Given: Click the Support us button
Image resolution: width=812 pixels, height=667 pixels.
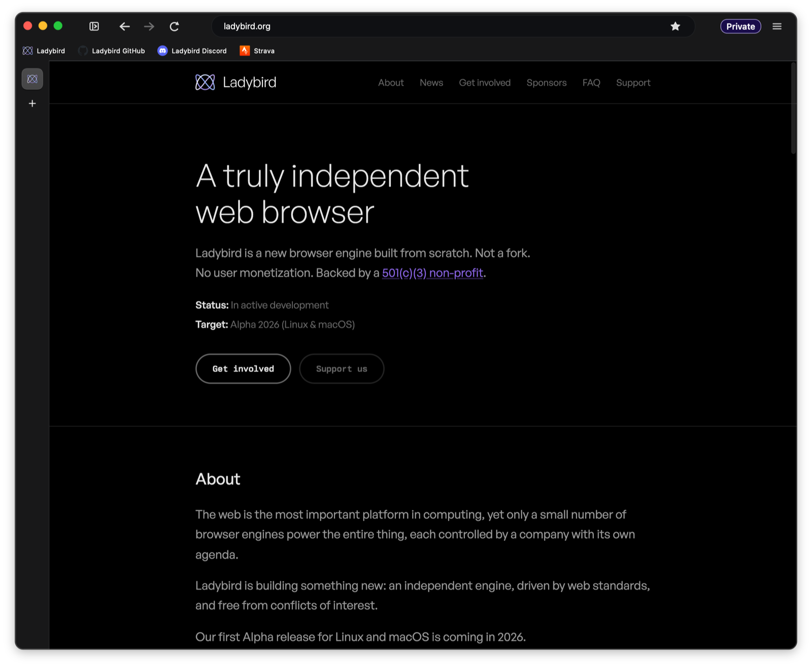Looking at the screenshot, I should (342, 369).
